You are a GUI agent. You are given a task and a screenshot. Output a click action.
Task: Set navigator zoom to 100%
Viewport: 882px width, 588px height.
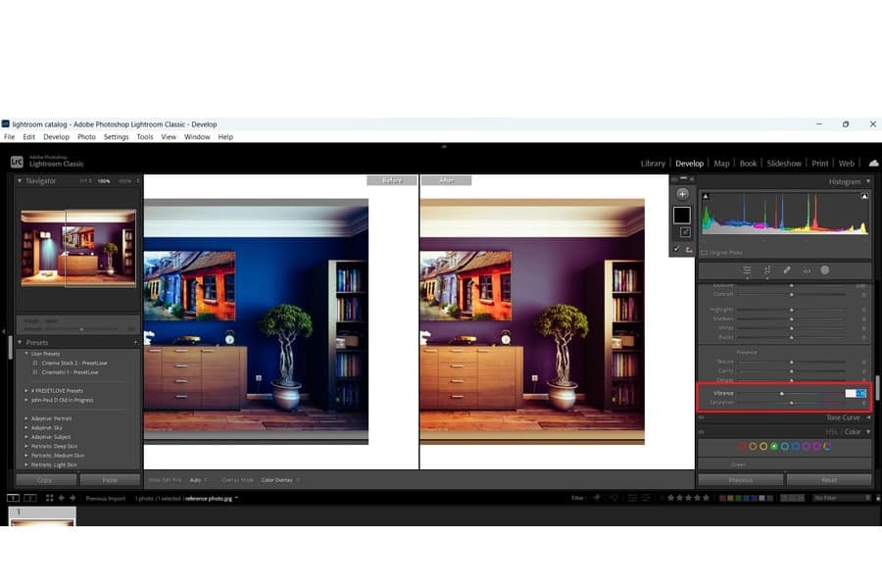click(104, 181)
